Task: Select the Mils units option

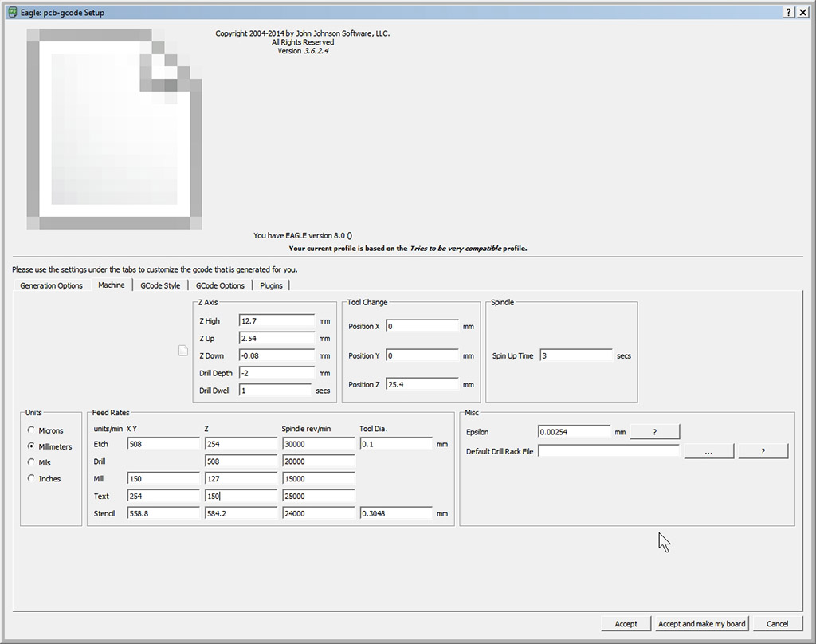Action: (31, 462)
